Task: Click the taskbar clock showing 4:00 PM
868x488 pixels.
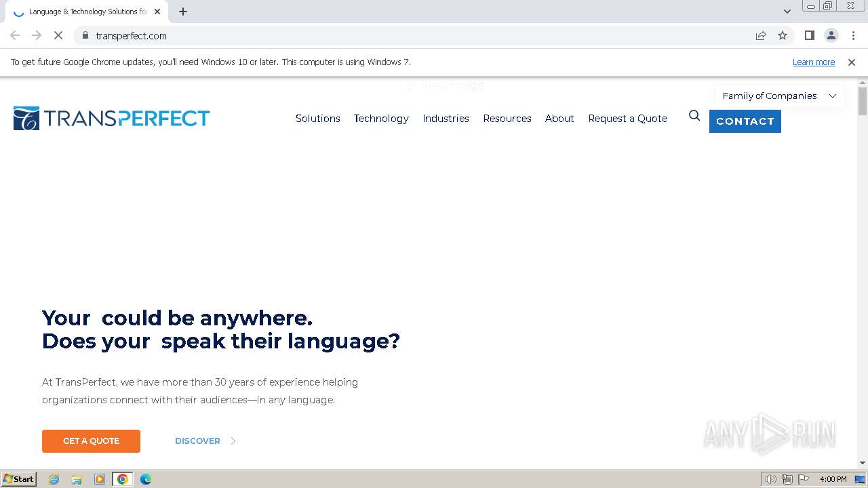Action: click(x=833, y=479)
